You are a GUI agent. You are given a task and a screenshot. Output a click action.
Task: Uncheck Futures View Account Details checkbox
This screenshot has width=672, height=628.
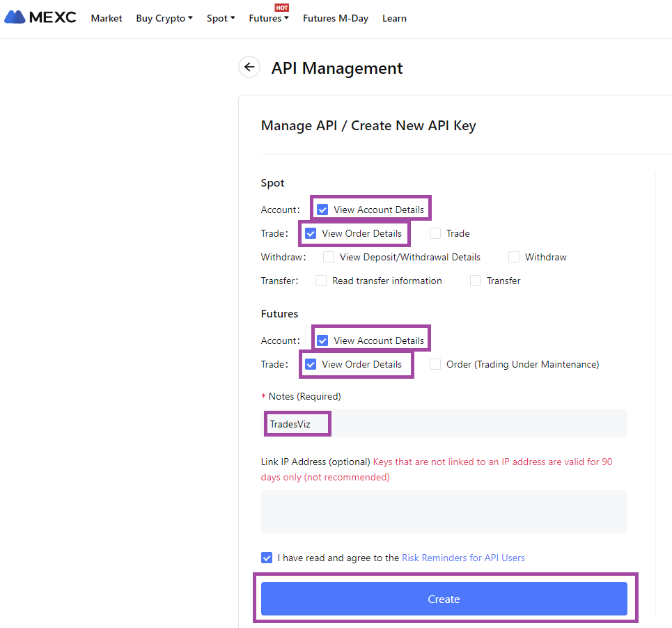click(322, 340)
